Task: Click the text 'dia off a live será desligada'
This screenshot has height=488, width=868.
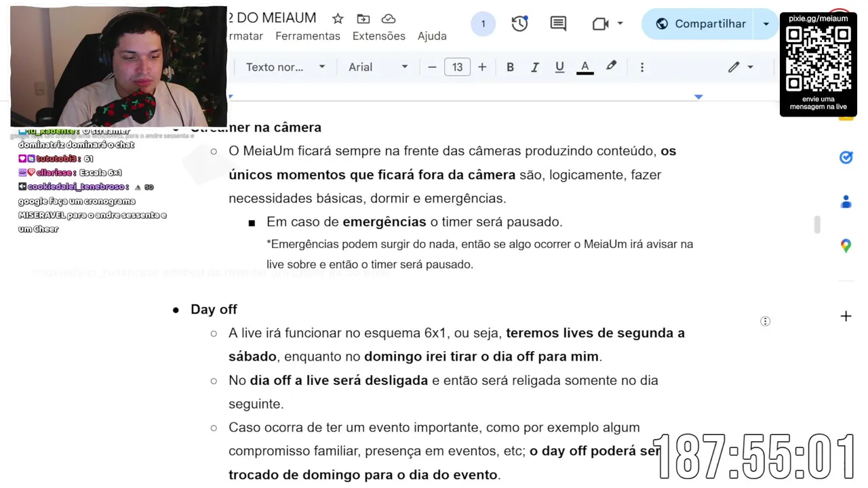Action: [x=338, y=380]
